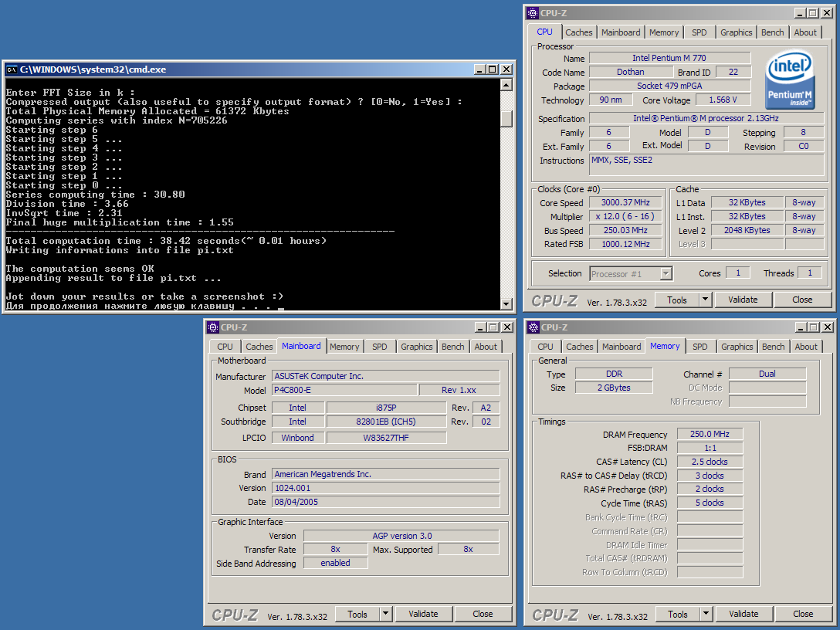Click the Chipset field i875P
The image size is (840, 630).
tap(386, 408)
